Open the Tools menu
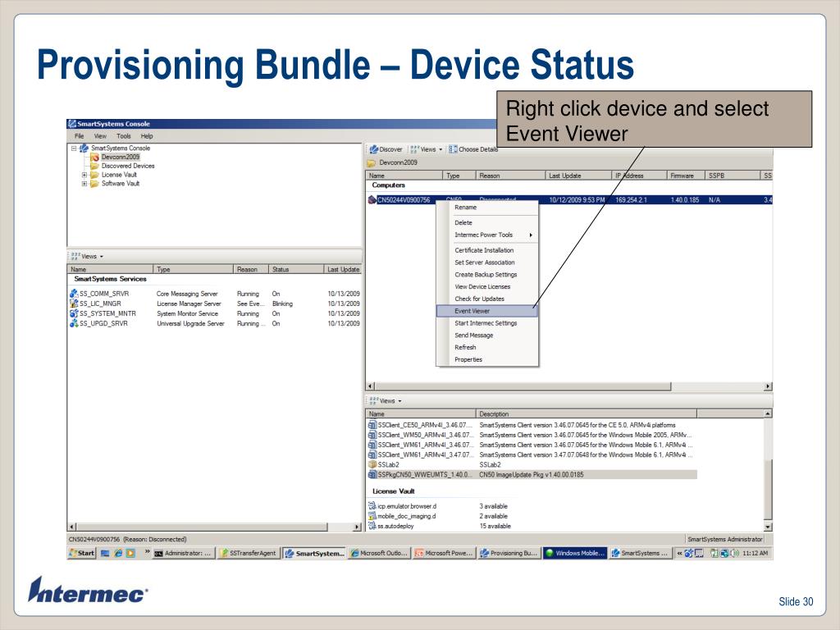Screen dimensions: 840x630 coord(124,136)
